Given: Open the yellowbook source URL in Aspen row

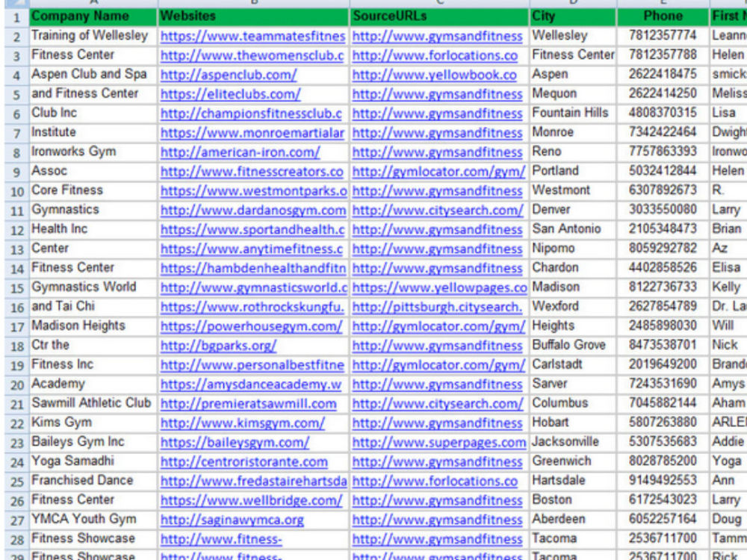Looking at the screenshot, I should pos(435,75).
